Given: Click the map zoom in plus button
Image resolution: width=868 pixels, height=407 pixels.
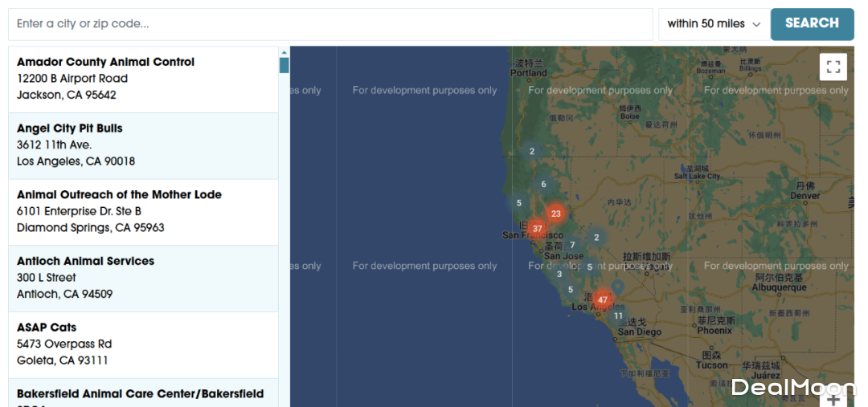Looking at the screenshot, I should (x=833, y=399).
